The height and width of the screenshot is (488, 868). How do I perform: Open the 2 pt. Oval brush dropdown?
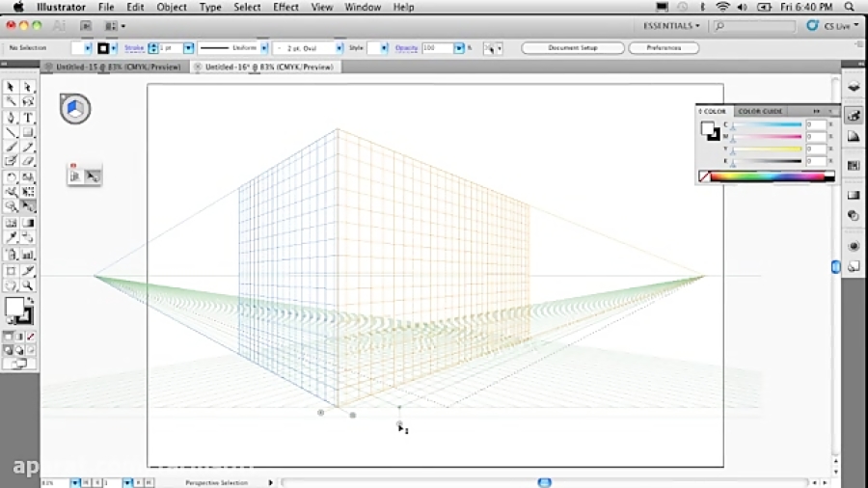coord(339,48)
